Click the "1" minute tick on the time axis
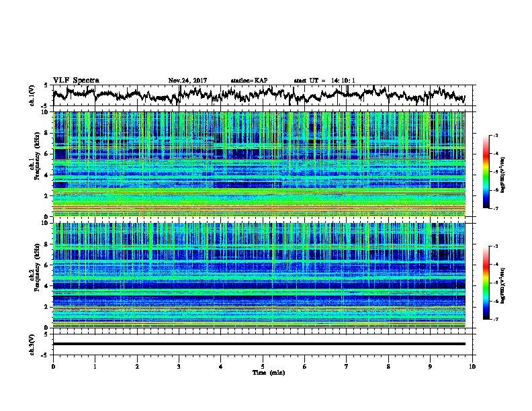 (95, 367)
